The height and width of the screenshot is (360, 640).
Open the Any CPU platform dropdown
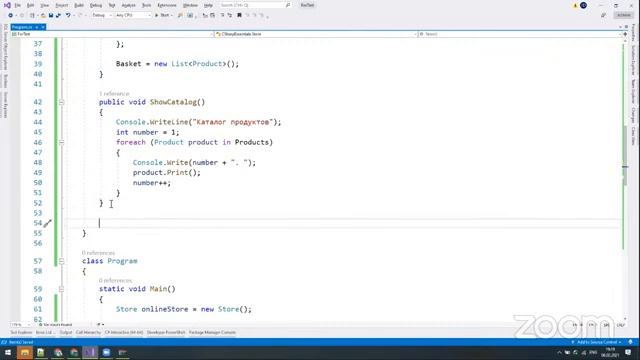pyautogui.click(x=133, y=15)
